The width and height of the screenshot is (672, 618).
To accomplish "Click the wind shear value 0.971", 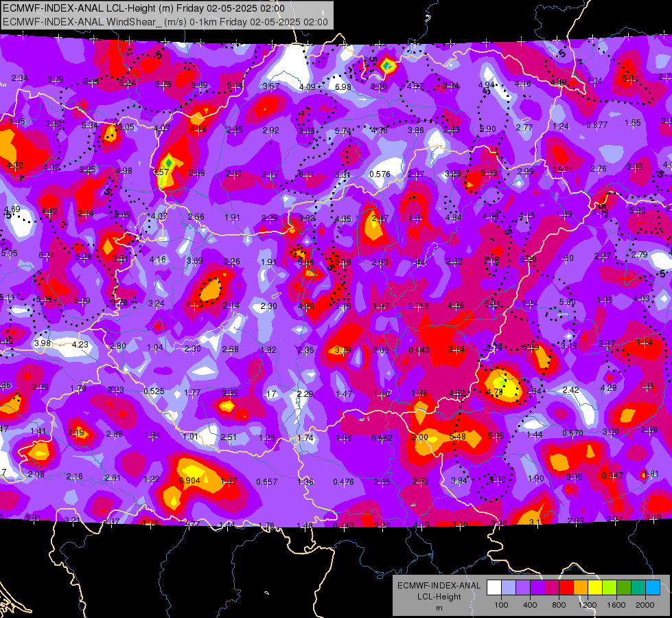I will pos(562,170).
